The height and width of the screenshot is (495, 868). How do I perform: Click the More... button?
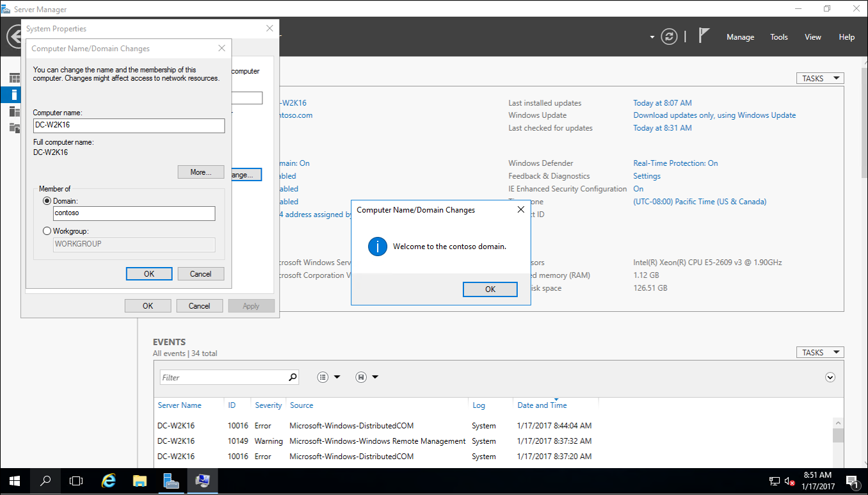tap(201, 172)
